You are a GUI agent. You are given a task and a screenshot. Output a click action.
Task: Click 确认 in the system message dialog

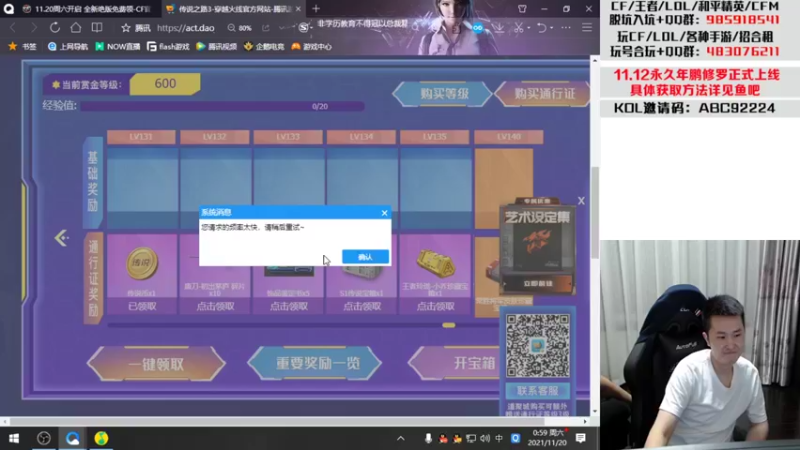(x=365, y=257)
